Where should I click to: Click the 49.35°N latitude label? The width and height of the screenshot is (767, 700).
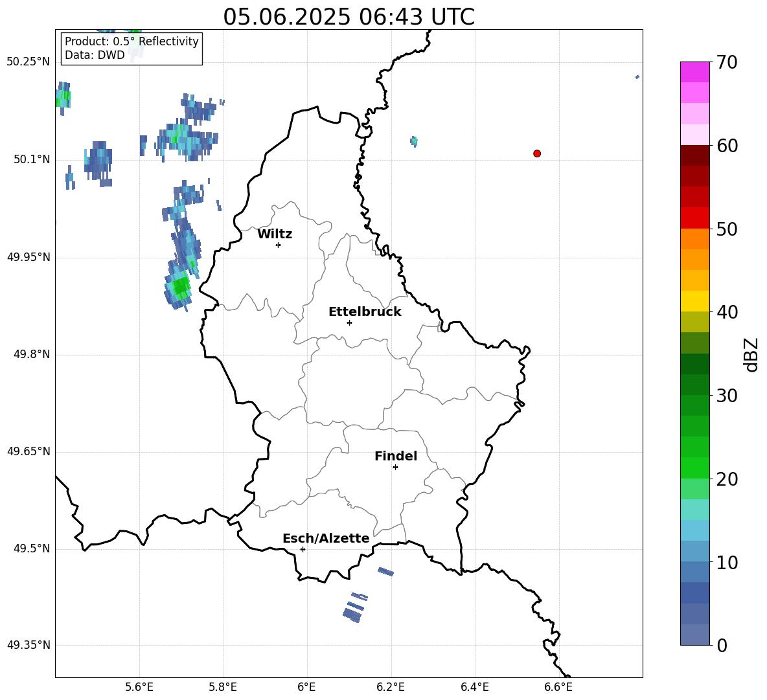(29, 645)
